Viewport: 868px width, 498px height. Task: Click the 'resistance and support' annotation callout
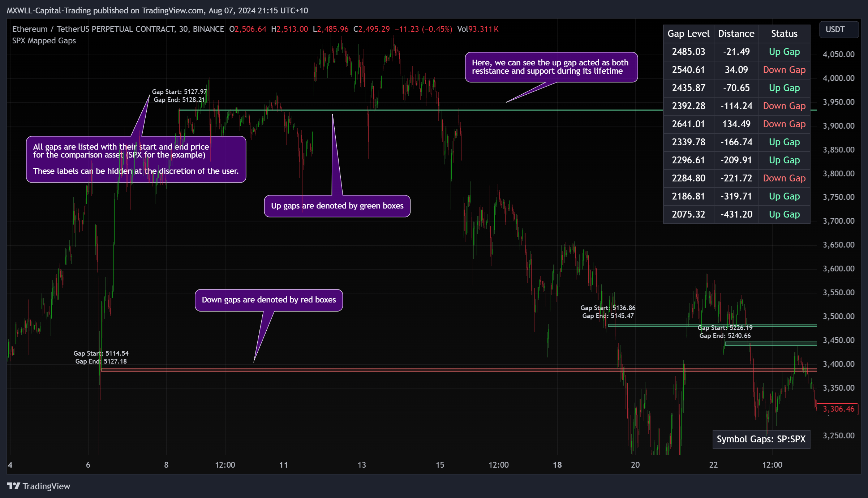click(x=551, y=67)
